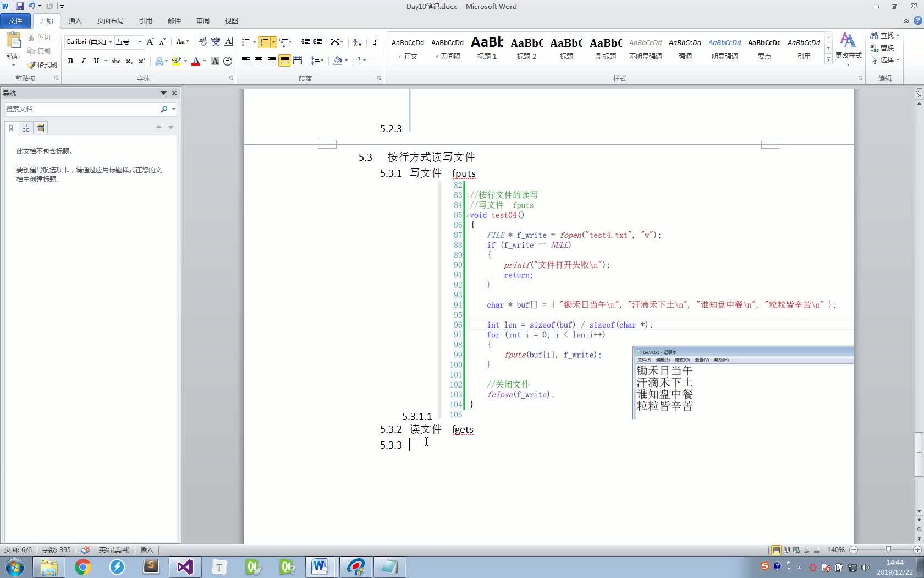
Task: Browse search results view in navigation pane
Action: pos(40,128)
